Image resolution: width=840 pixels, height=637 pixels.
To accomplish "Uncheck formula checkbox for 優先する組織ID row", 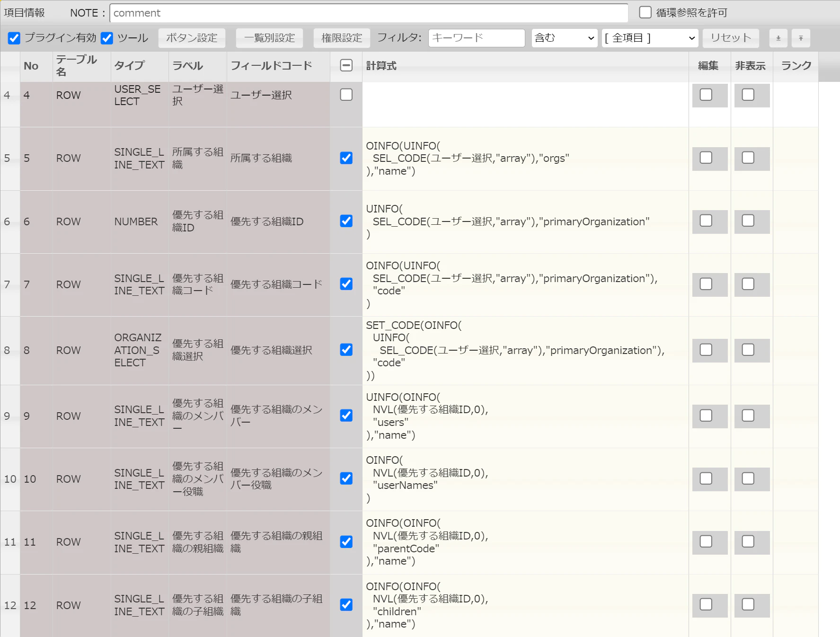I will point(346,221).
